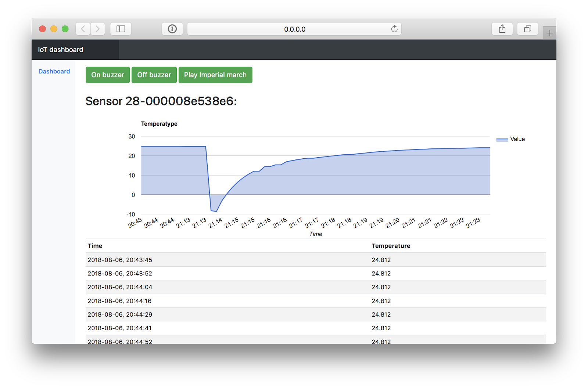Show all tabs overview icon

pos(528,29)
